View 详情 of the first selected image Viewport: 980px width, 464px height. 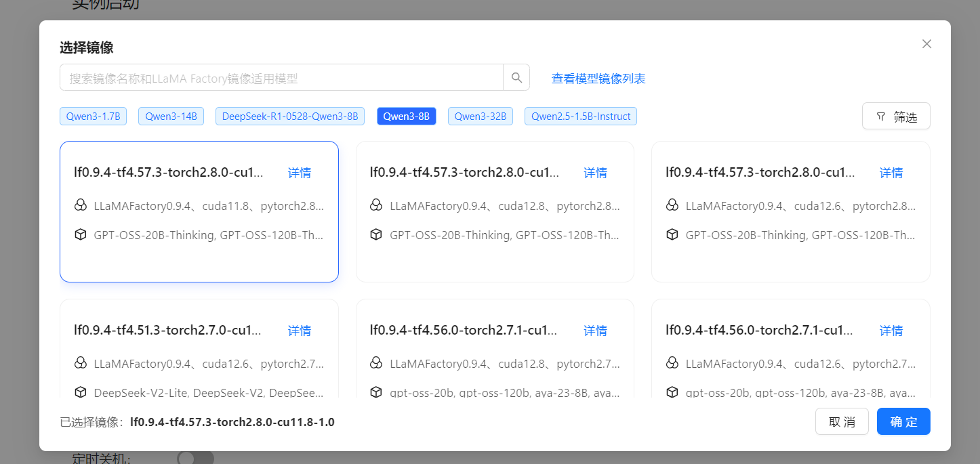[x=300, y=173]
